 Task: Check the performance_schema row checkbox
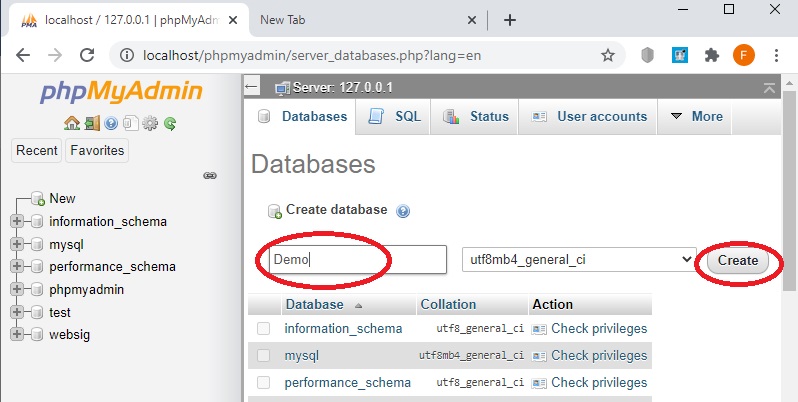tap(263, 382)
